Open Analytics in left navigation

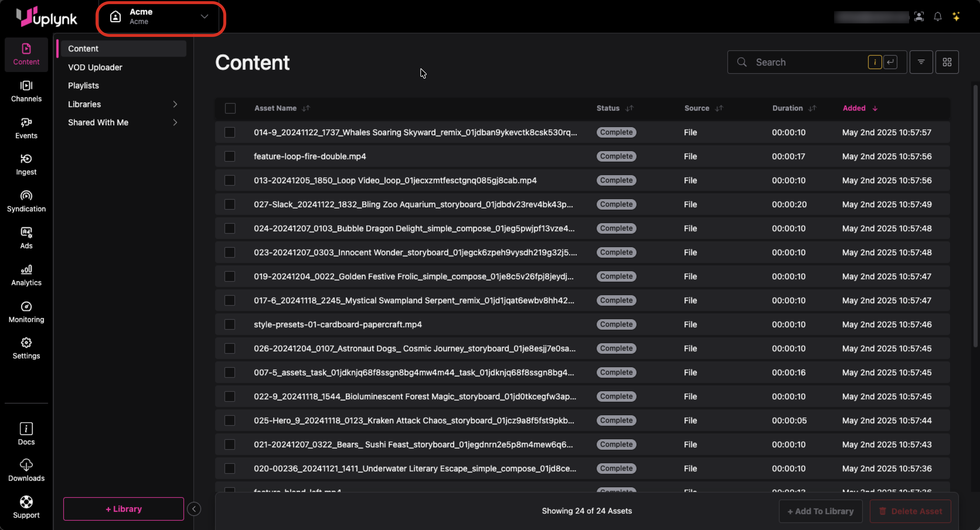tap(26, 275)
